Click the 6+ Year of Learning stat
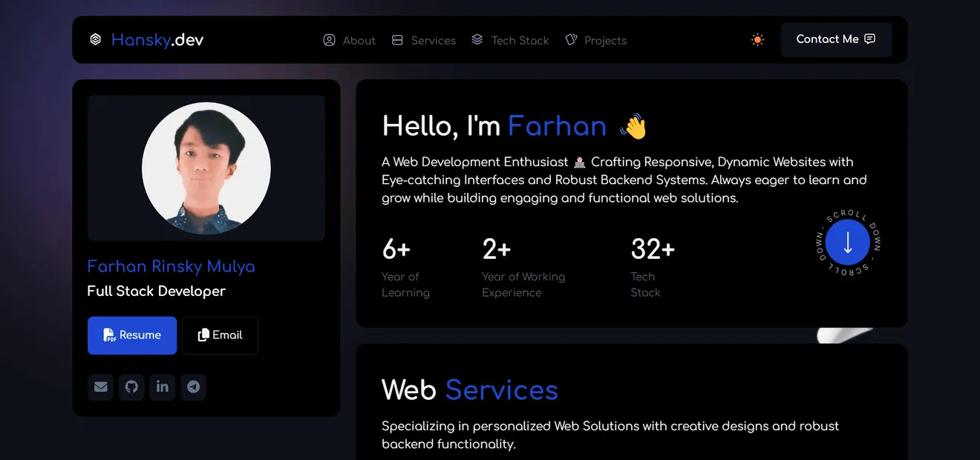This screenshot has height=460, width=980. [x=405, y=267]
